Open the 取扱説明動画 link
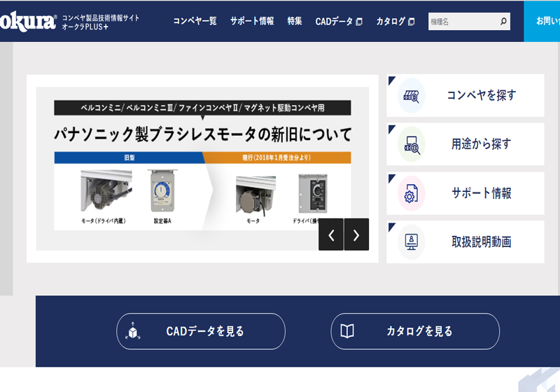Viewport: 560px width, 392px height. pos(465,242)
